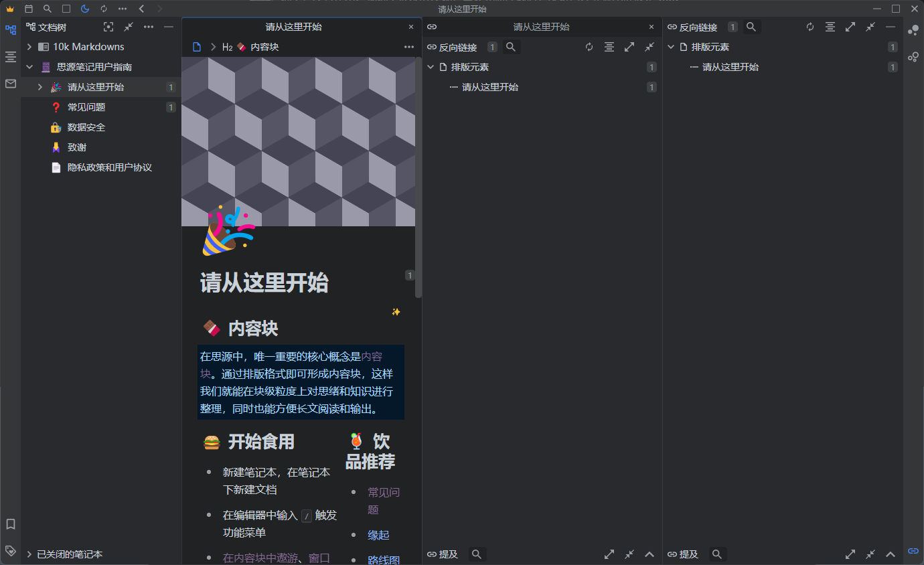The height and width of the screenshot is (565, 924).
Task: Focus current document in the doc tree
Action: pyautogui.click(x=108, y=27)
